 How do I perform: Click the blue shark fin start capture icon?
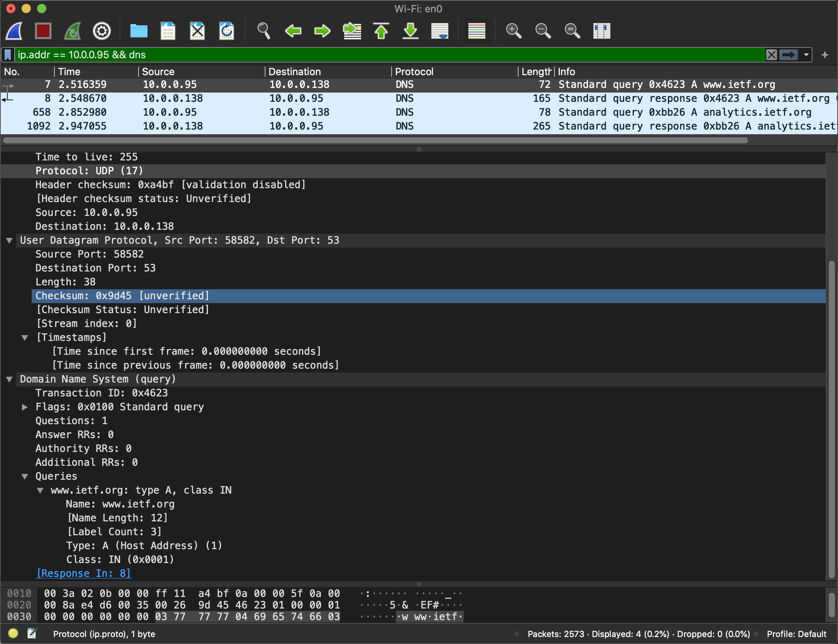pos(14,31)
